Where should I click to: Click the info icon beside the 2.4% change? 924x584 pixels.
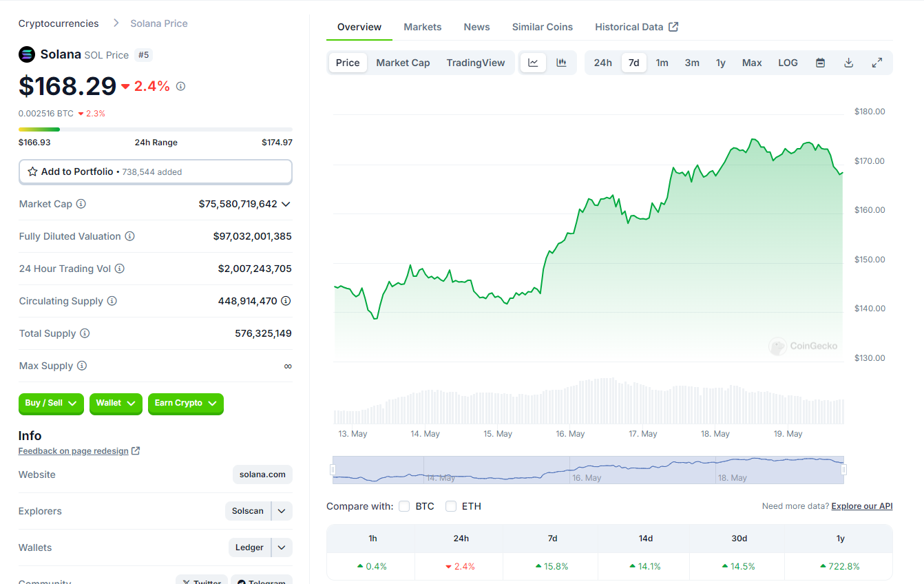point(181,86)
